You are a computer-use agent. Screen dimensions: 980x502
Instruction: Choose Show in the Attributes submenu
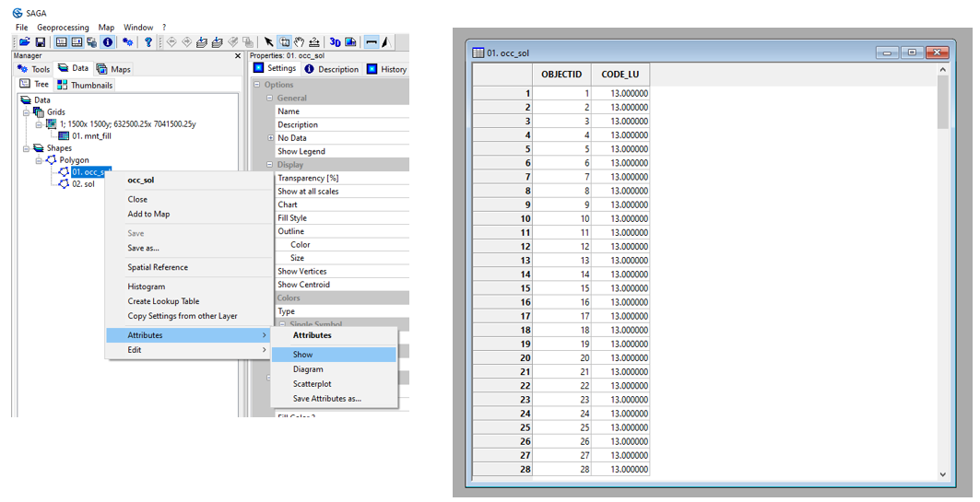303,355
